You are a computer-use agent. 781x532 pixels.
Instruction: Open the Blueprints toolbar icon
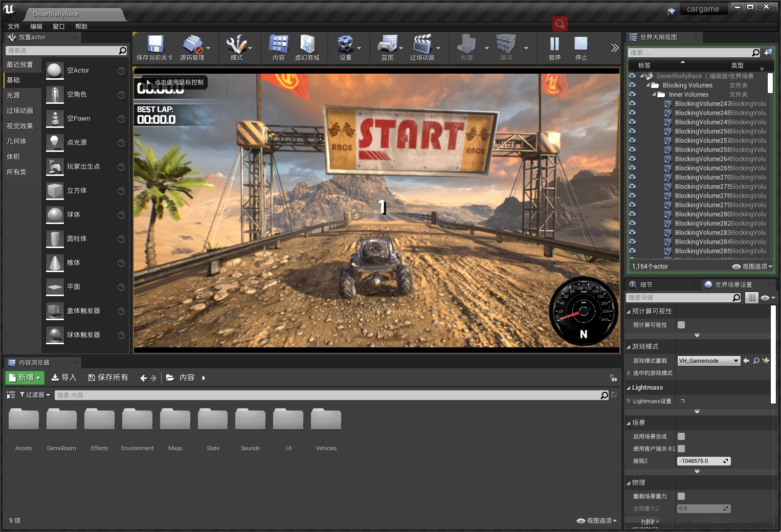tap(387, 45)
